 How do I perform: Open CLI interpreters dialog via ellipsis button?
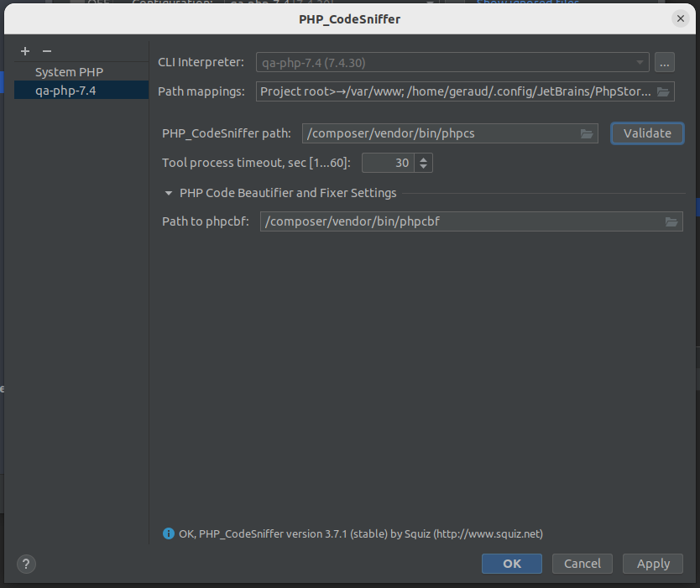[664, 62]
